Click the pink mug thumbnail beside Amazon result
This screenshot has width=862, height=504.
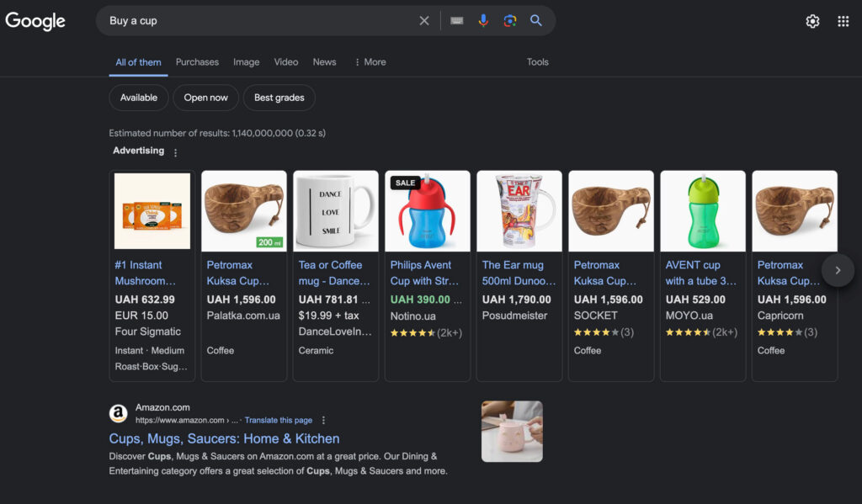[512, 432]
